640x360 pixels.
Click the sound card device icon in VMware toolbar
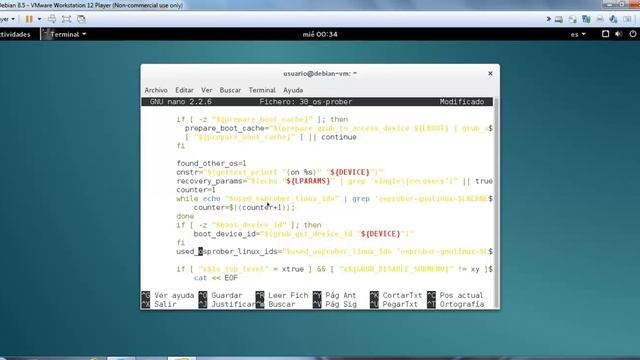[x=613, y=19]
